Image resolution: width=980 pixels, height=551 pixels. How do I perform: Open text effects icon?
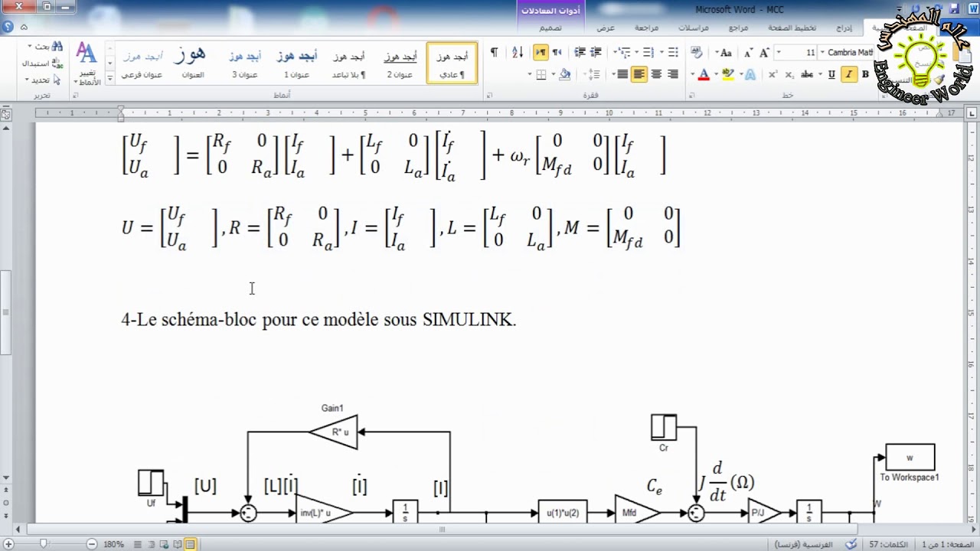click(750, 74)
